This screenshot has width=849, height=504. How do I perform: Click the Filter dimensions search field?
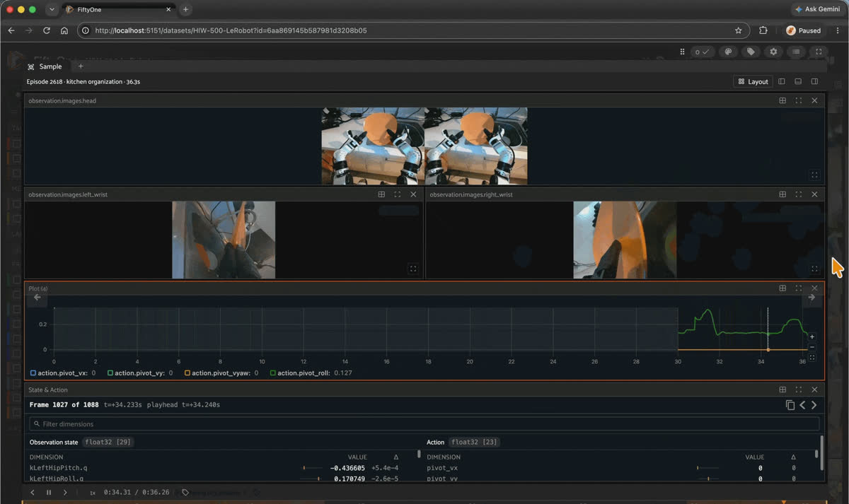[x=424, y=424]
